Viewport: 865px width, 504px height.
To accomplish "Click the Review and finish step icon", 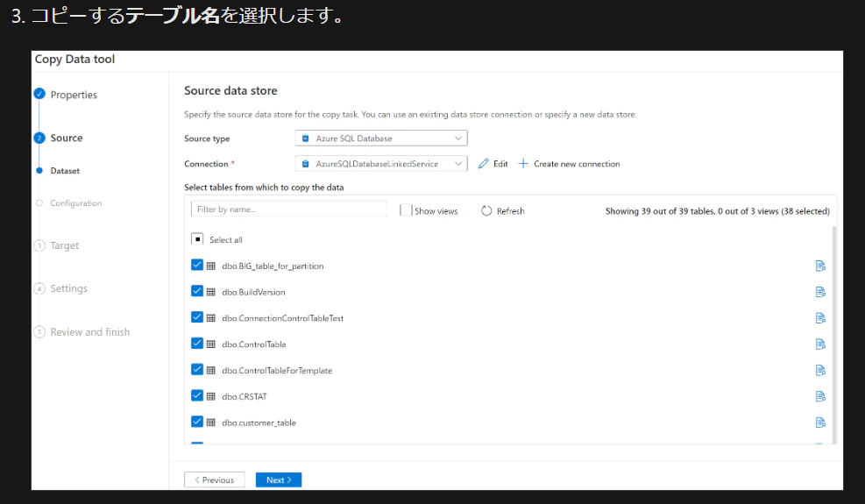I will coord(39,332).
